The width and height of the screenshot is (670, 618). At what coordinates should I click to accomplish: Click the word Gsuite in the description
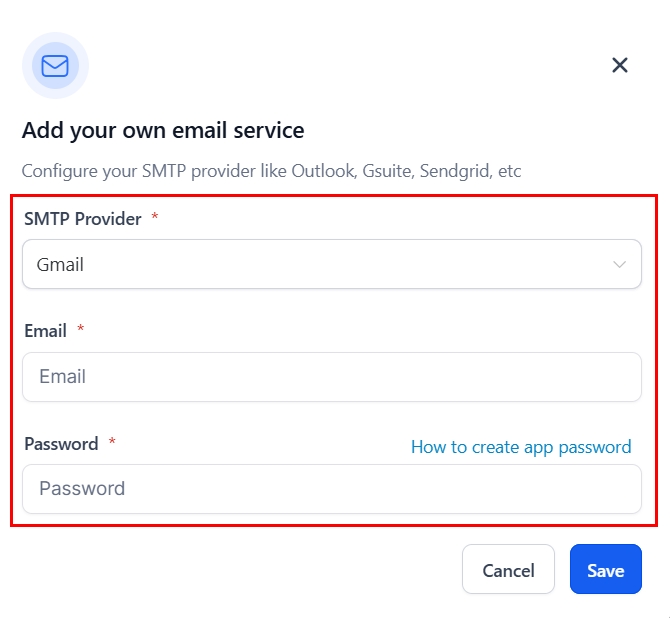pyautogui.click(x=389, y=171)
